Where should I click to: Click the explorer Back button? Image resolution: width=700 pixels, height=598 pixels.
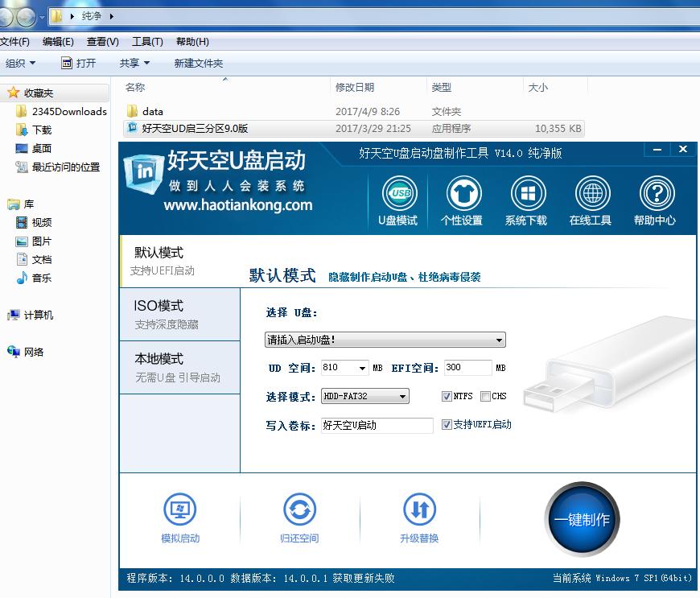pos(6,17)
